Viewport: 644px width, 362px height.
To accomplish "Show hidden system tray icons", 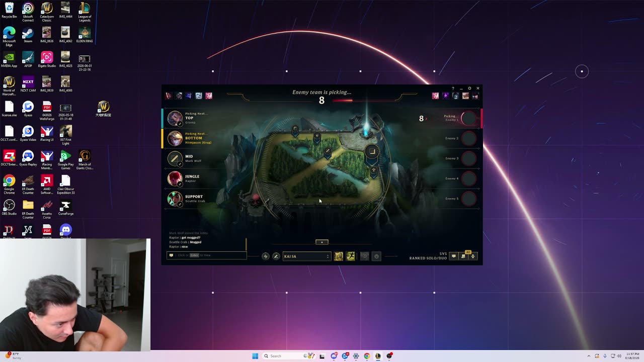I will pos(589,356).
